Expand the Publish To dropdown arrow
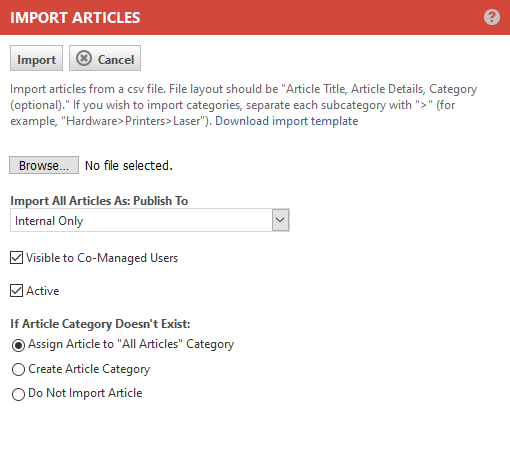This screenshot has width=510, height=449. [x=280, y=220]
